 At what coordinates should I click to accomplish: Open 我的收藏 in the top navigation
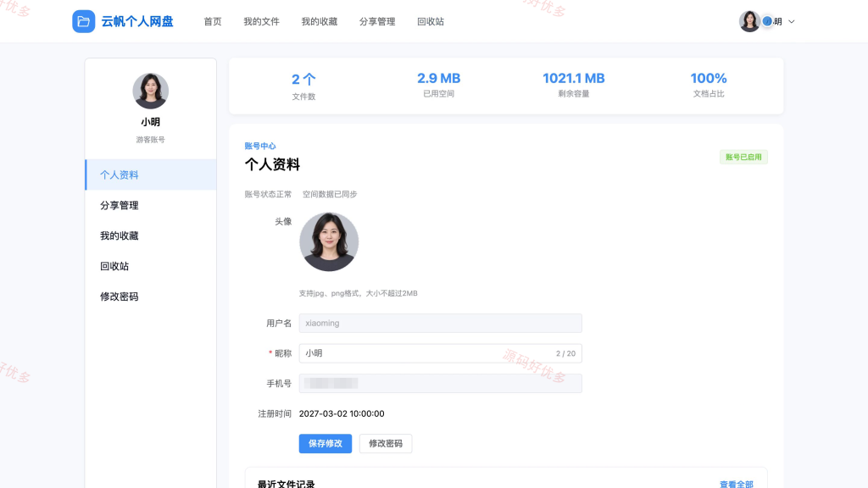tap(320, 21)
